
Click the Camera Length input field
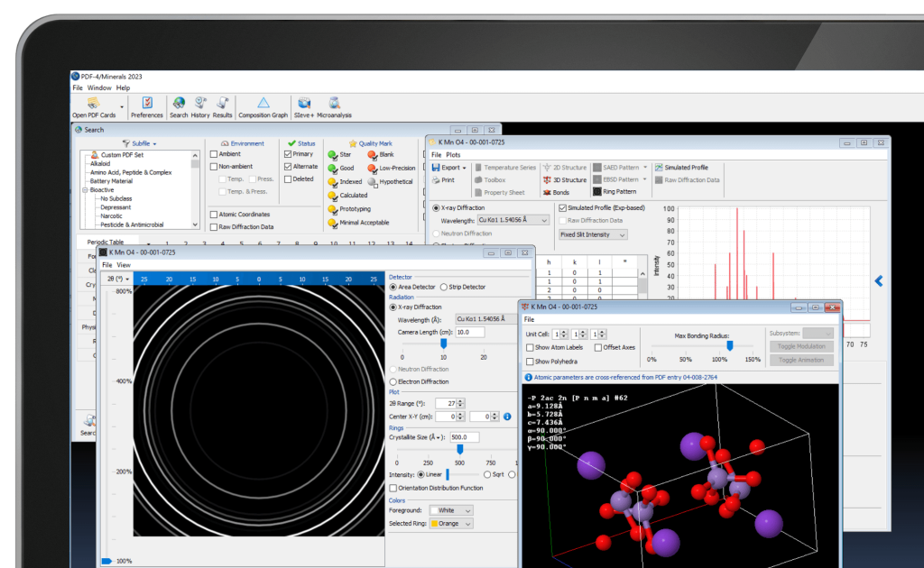(x=470, y=332)
